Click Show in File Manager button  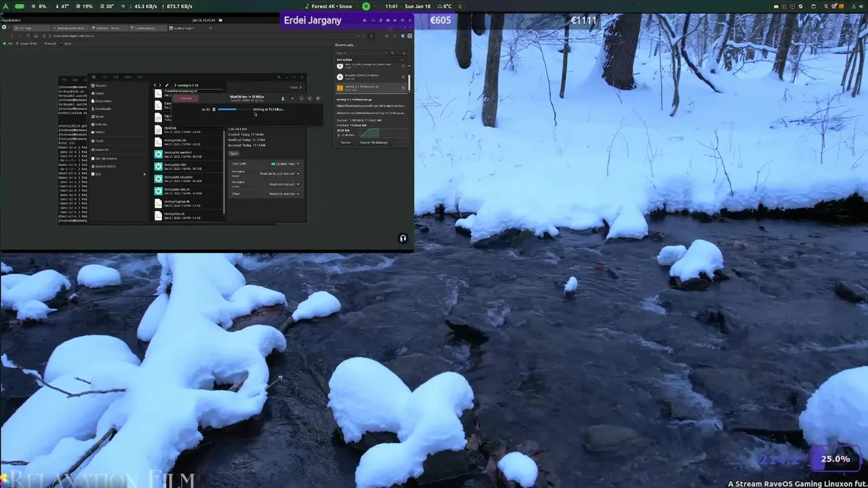point(374,142)
